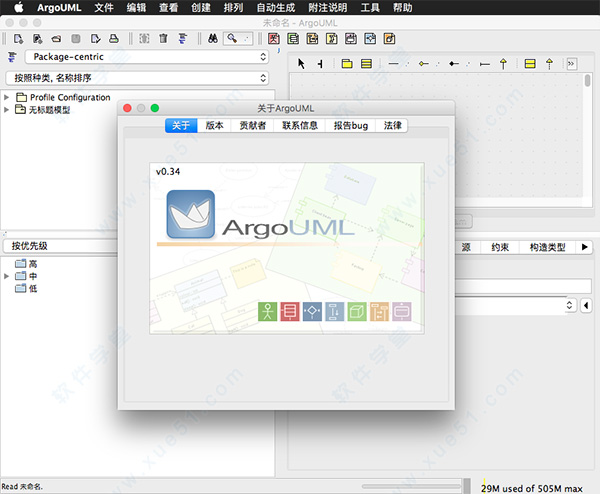600x494 pixels.
Task: Open the Apple menu
Action: point(18,7)
